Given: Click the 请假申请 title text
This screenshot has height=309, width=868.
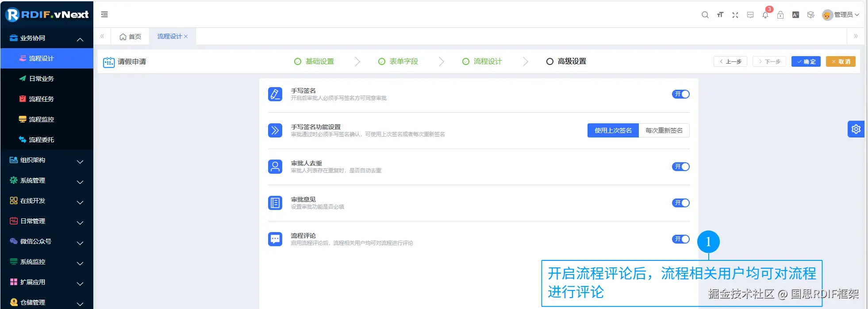Looking at the screenshot, I should tap(132, 62).
